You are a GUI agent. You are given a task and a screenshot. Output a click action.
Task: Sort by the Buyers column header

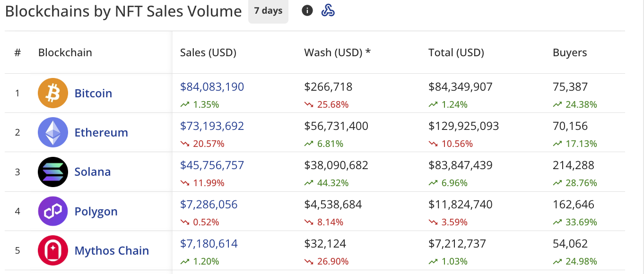pos(570,52)
